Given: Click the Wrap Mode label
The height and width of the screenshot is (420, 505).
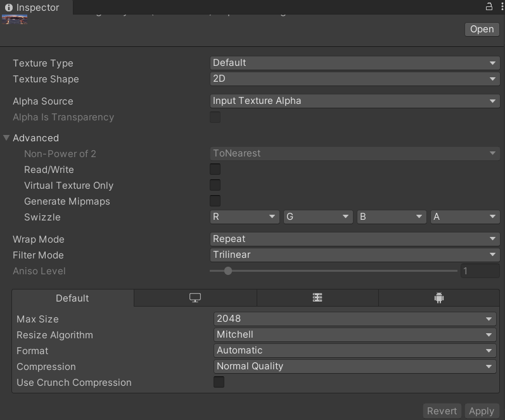Looking at the screenshot, I should click(38, 239).
